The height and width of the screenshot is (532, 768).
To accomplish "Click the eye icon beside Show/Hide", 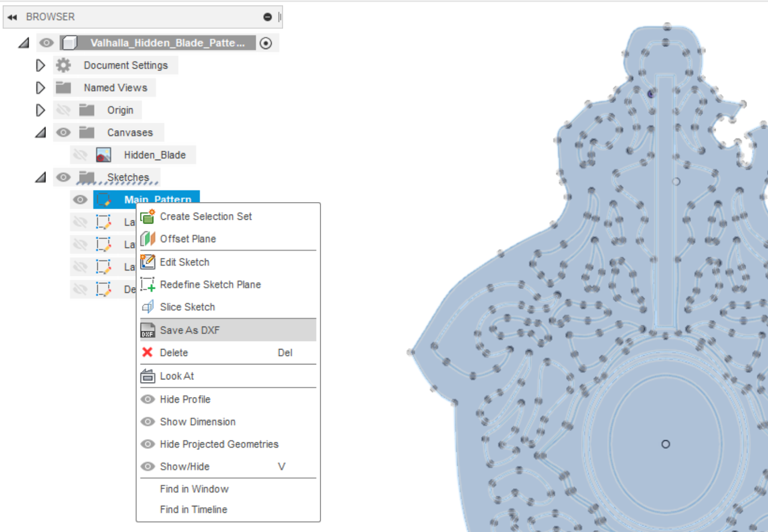I will [x=148, y=466].
